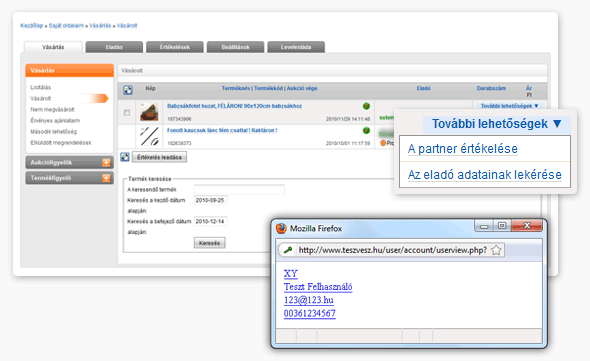Viewport: 590px width, 361px height.
Task: Choose Az eladó adatainak lekérése entry
Action: tap(485, 175)
